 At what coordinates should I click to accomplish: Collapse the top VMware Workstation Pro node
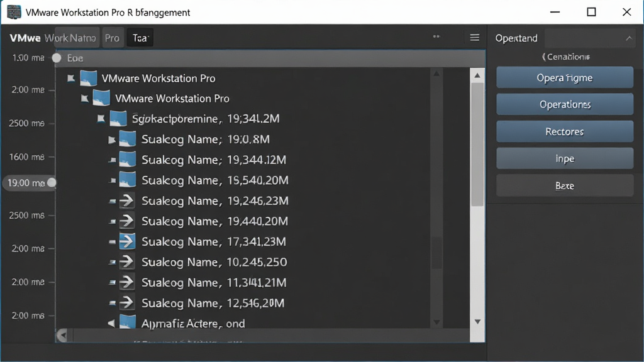(x=71, y=78)
